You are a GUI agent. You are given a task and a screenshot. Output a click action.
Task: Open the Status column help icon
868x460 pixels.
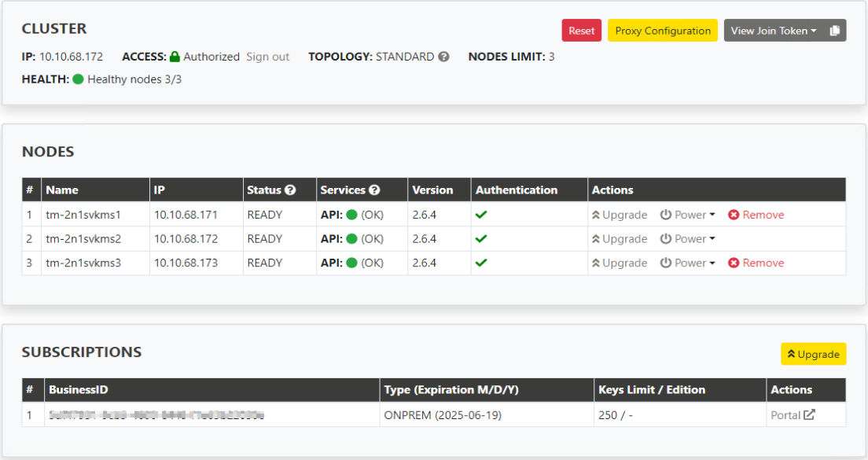click(290, 190)
